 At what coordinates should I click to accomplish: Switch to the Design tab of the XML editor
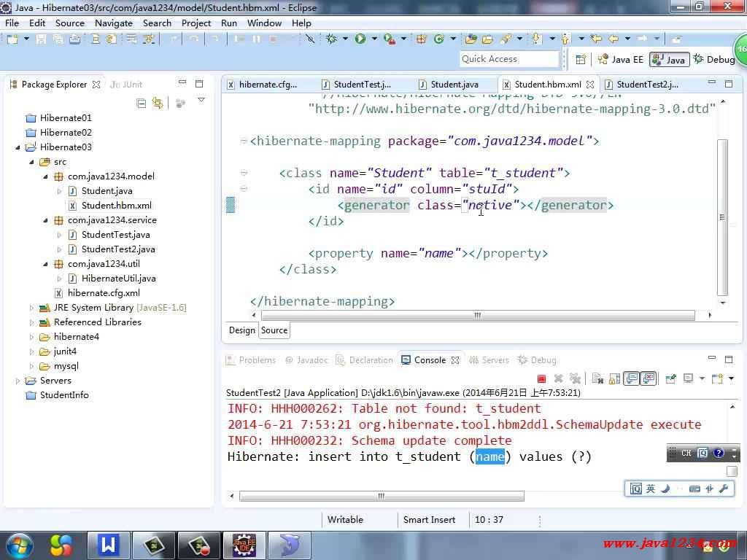(x=242, y=330)
